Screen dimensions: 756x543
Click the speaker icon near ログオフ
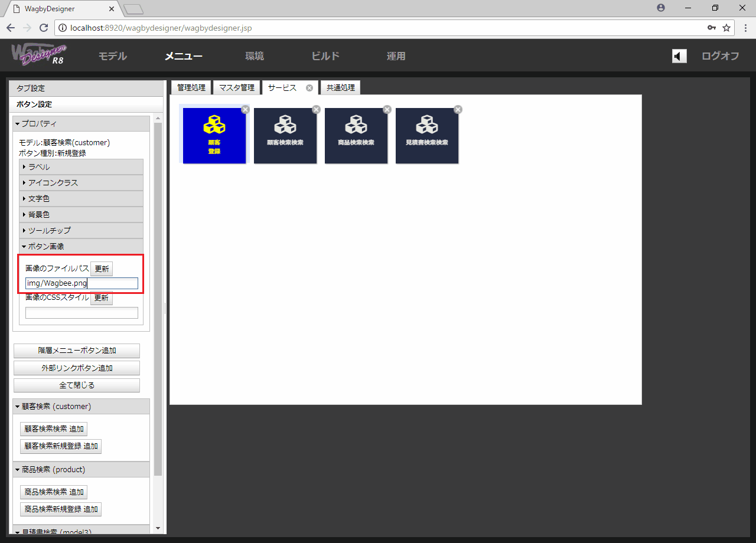pos(679,56)
